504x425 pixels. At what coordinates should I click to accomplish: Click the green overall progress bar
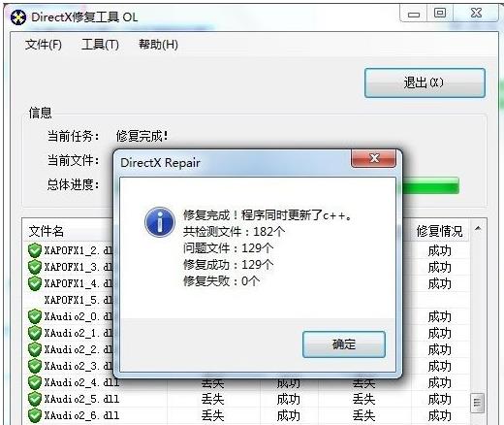point(427,185)
